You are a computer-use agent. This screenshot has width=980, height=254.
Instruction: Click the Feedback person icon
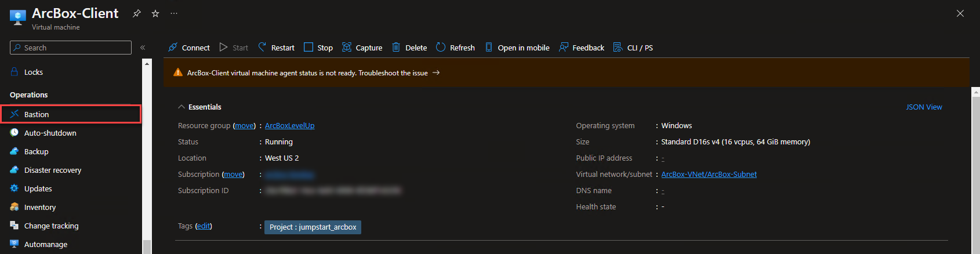[563, 47]
